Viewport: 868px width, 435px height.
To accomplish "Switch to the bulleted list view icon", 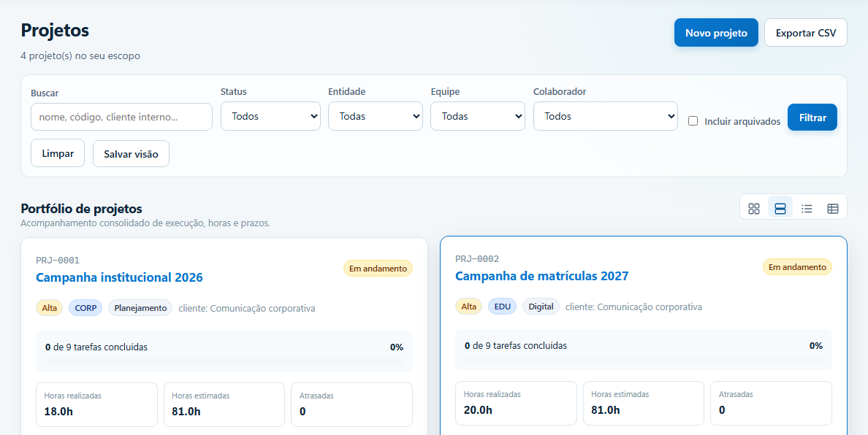I will [807, 209].
